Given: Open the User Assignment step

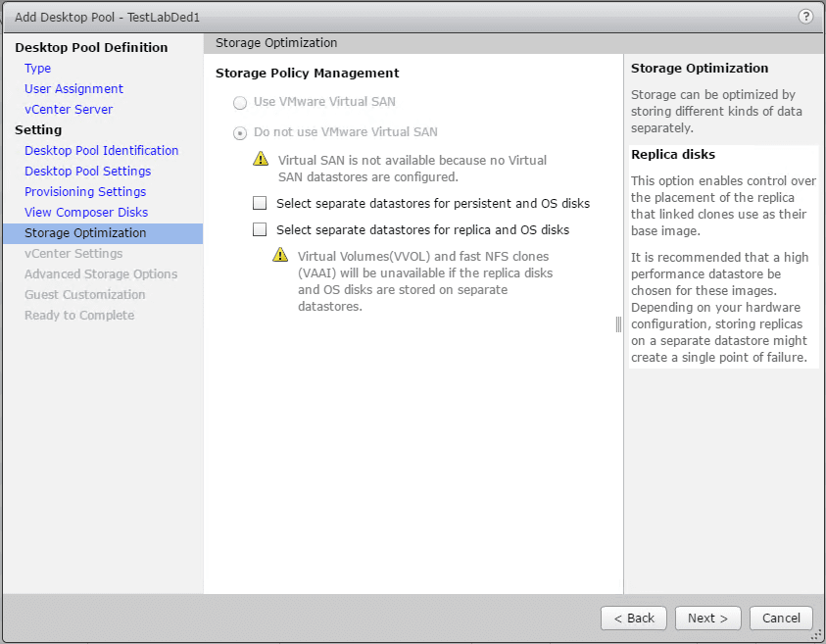Looking at the screenshot, I should tap(73, 89).
